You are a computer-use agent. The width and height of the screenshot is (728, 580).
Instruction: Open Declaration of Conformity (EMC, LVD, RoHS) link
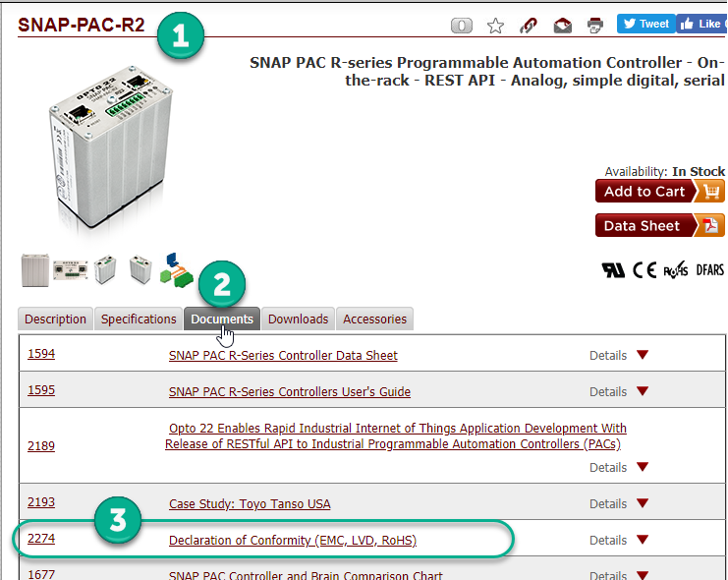(293, 541)
